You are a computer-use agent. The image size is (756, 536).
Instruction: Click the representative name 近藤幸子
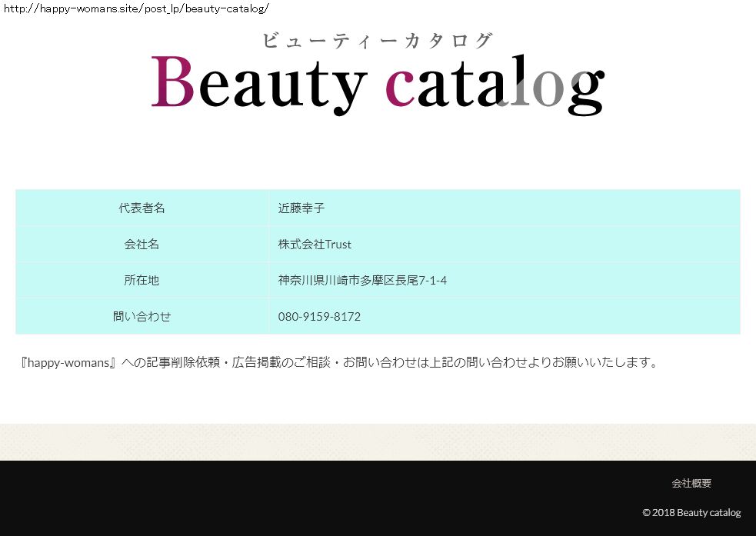coord(301,208)
